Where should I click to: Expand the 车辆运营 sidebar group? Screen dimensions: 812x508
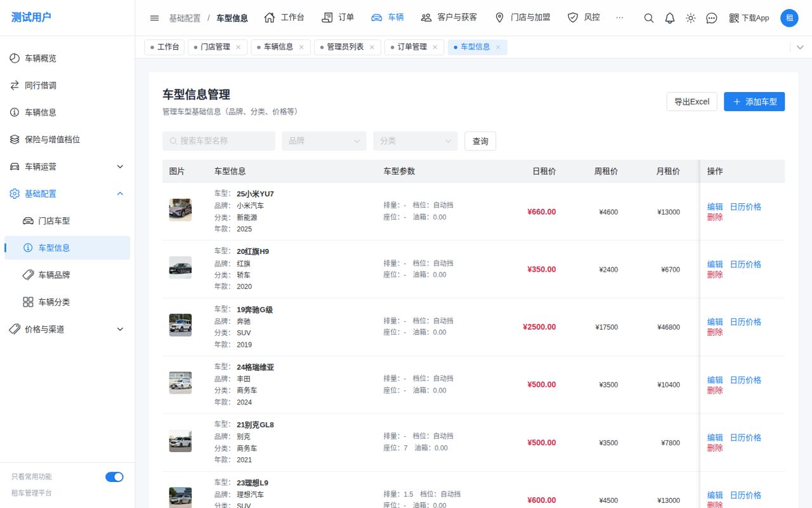click(x=67, y=166)
